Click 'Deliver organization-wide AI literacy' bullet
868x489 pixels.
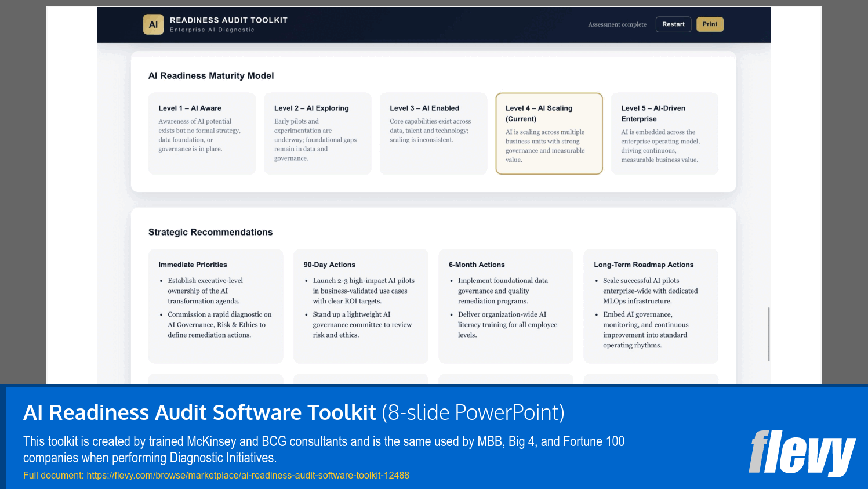[507, 325]
